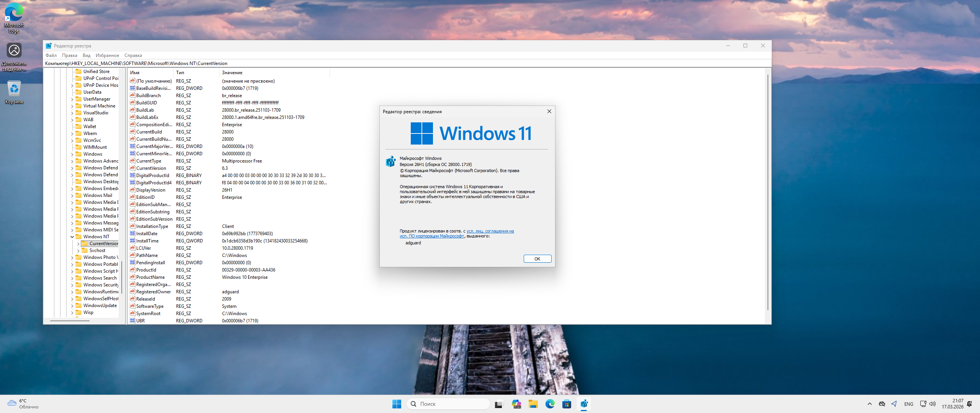Open the Избранное menu
Viewport: 980px width, 413px height.
pos(107,55)
